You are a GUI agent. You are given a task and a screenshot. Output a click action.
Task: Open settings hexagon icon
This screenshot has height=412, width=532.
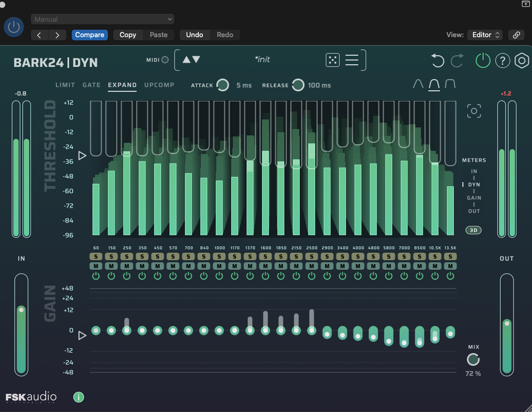tap(522, 61)
